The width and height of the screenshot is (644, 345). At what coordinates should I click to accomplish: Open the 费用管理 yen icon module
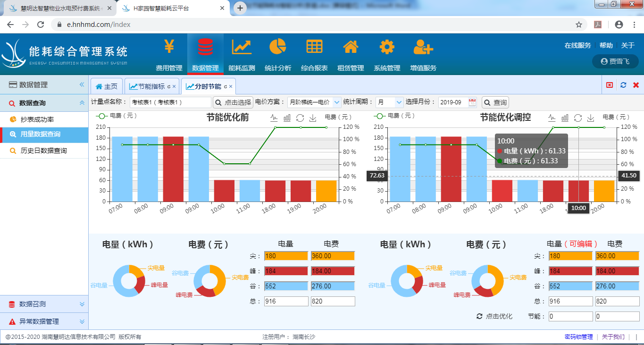tap(169, 54)
